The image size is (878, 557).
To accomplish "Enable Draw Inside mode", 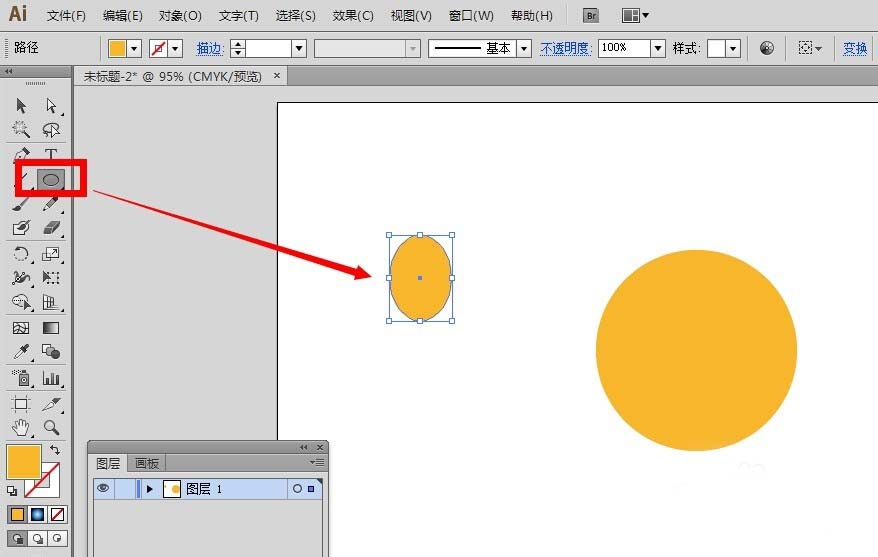I will 57,539.
